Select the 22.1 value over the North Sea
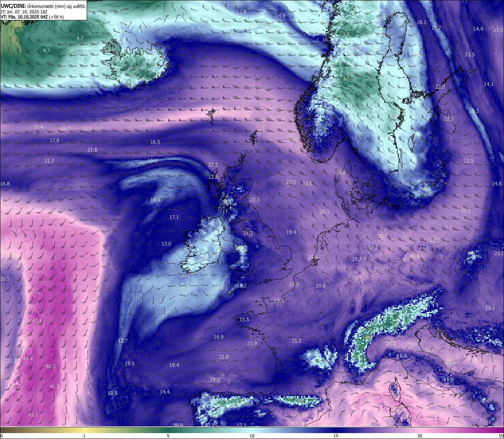 [255, 200]
